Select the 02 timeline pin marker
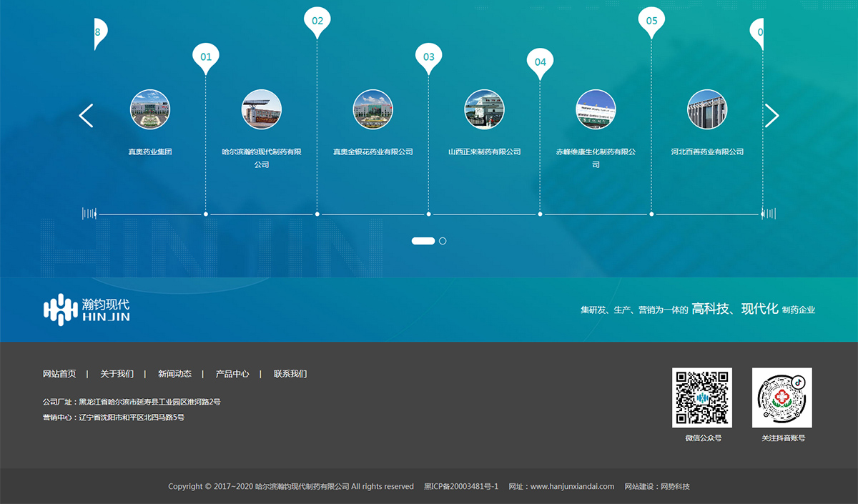This screenshot has width=858, height=504. click(x=317, y=21)
